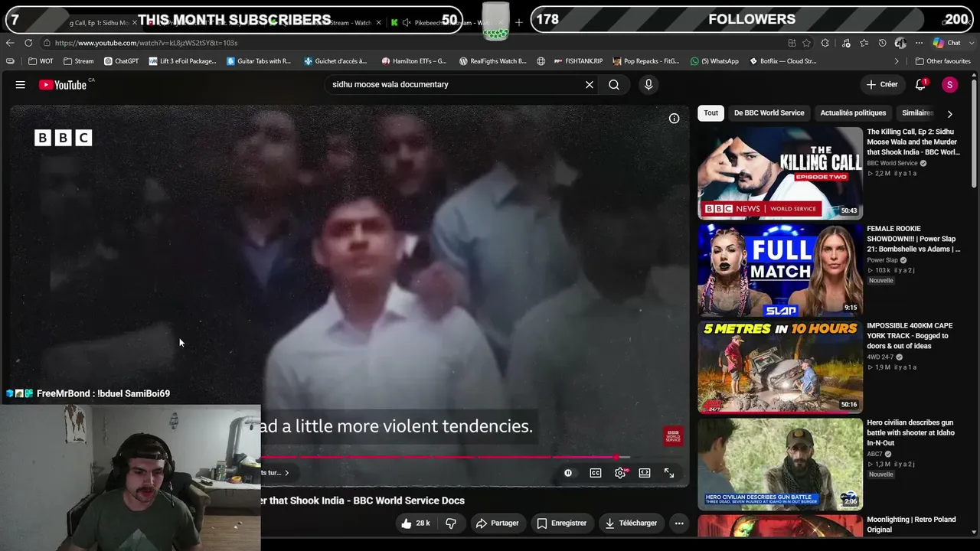The height and width of the screenshot is (551, 980).
Task: Reload the page with the refresh icon
Action: [28, 43]
